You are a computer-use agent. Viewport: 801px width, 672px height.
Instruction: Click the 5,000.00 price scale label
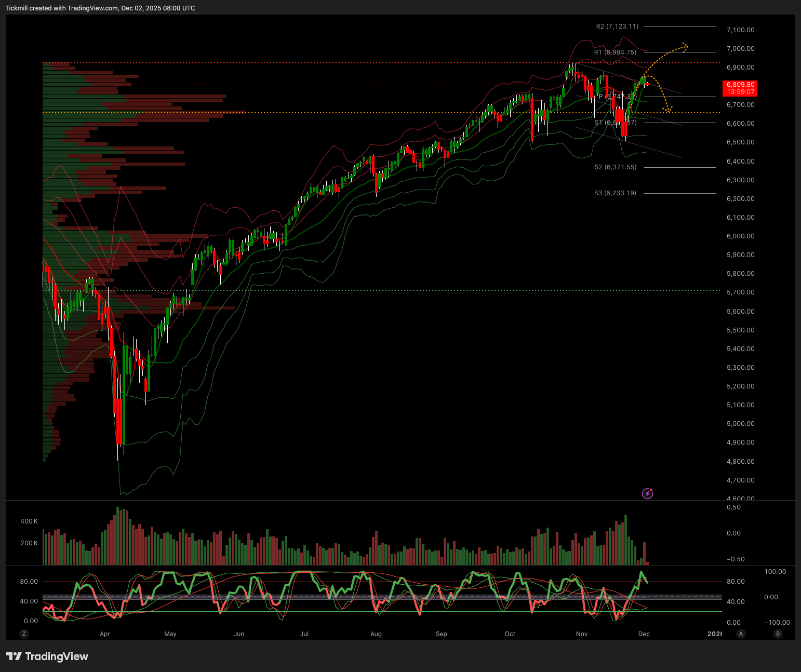pyautogui.click(x=740, y=424)
